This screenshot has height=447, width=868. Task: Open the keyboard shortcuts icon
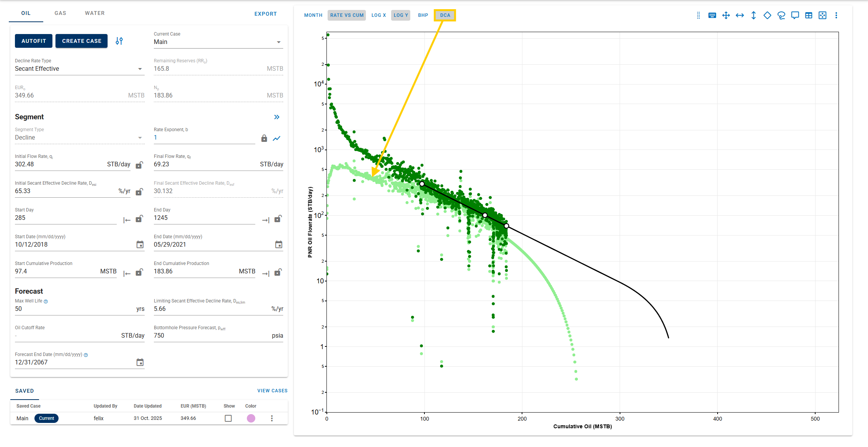(x=712, y=15)
